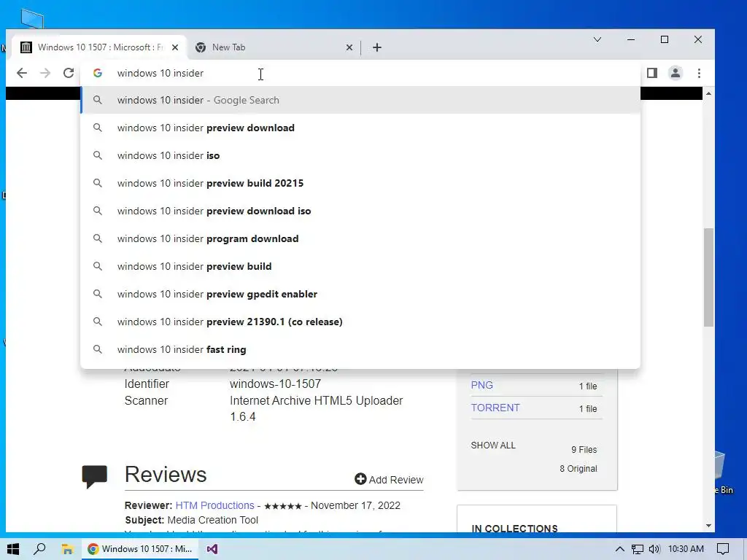Click the vertical scrollbar thumb
This screenshot has width=747, height=560.
[x=708, y=278]
